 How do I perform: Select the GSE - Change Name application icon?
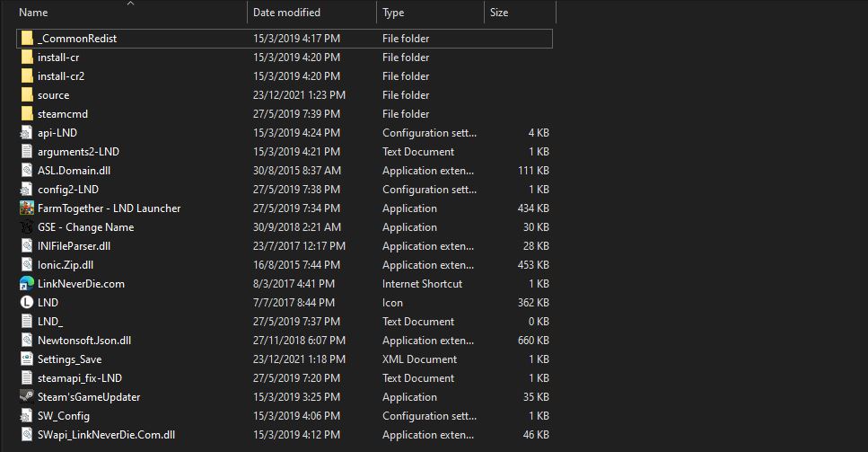pos(27,227)
